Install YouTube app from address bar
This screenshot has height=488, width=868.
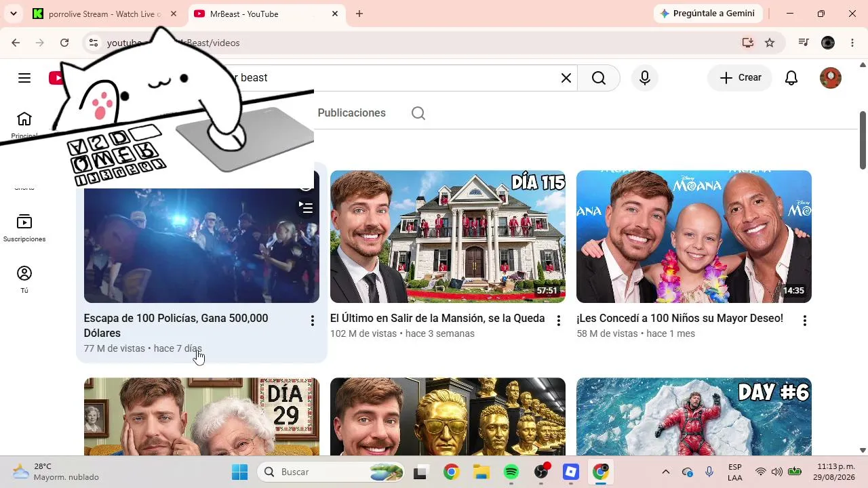[x=748, y=43]
